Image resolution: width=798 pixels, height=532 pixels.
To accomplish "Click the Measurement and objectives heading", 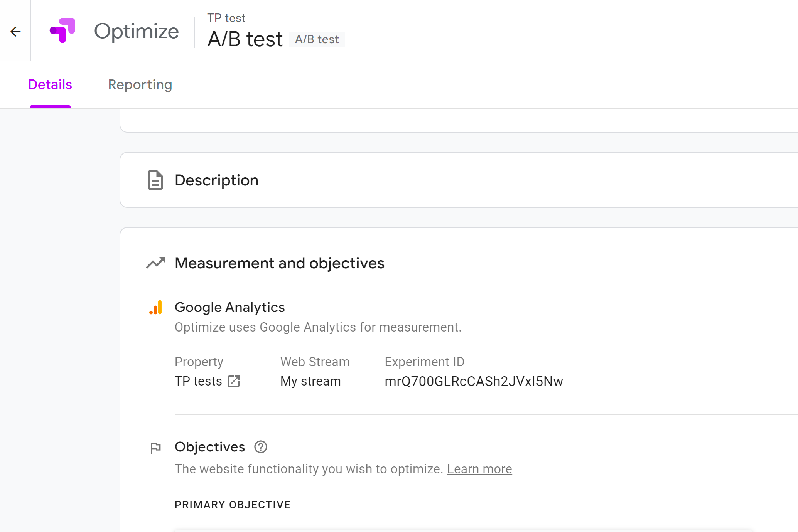I will 280,263.
